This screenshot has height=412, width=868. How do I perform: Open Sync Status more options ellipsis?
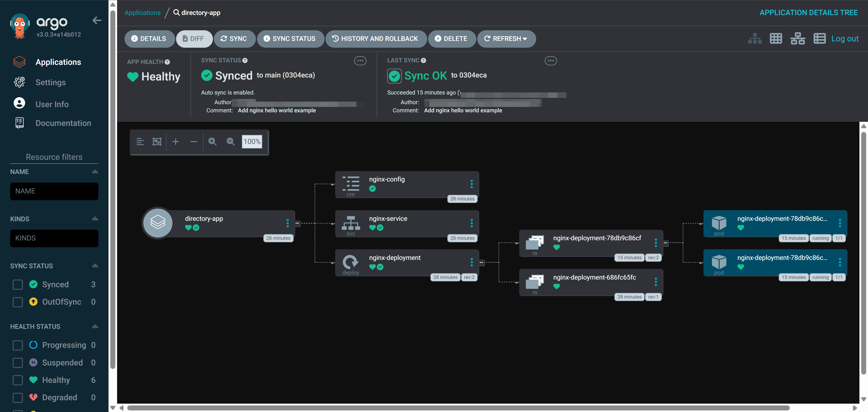tap(360, 61)
